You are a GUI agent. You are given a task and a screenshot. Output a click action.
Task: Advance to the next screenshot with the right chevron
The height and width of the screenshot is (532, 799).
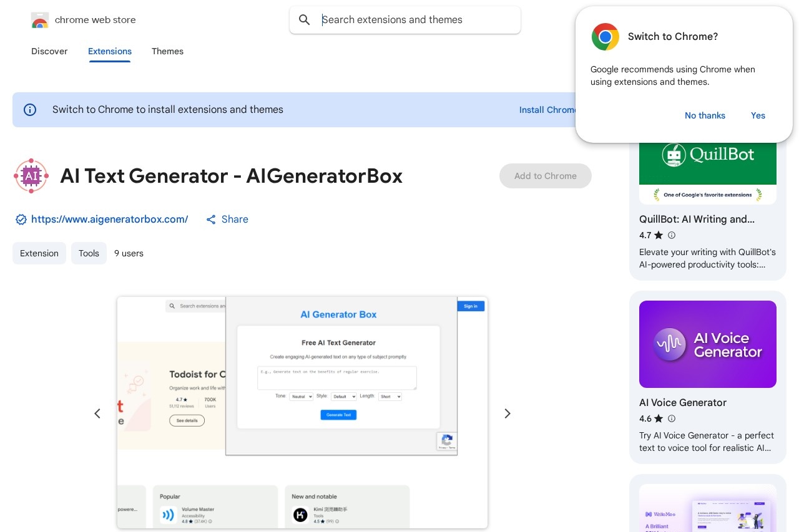(x=507, y=414)
